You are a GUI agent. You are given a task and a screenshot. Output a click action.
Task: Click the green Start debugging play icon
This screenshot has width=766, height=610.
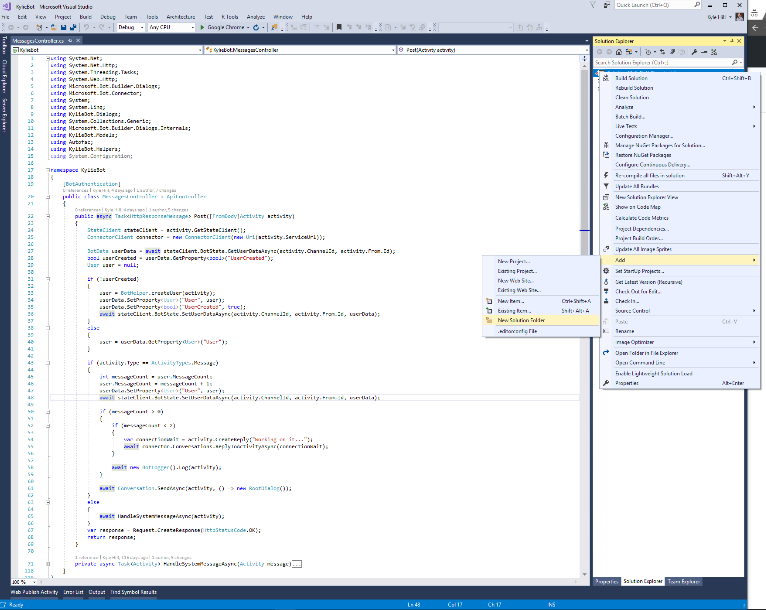coord(202,27)
